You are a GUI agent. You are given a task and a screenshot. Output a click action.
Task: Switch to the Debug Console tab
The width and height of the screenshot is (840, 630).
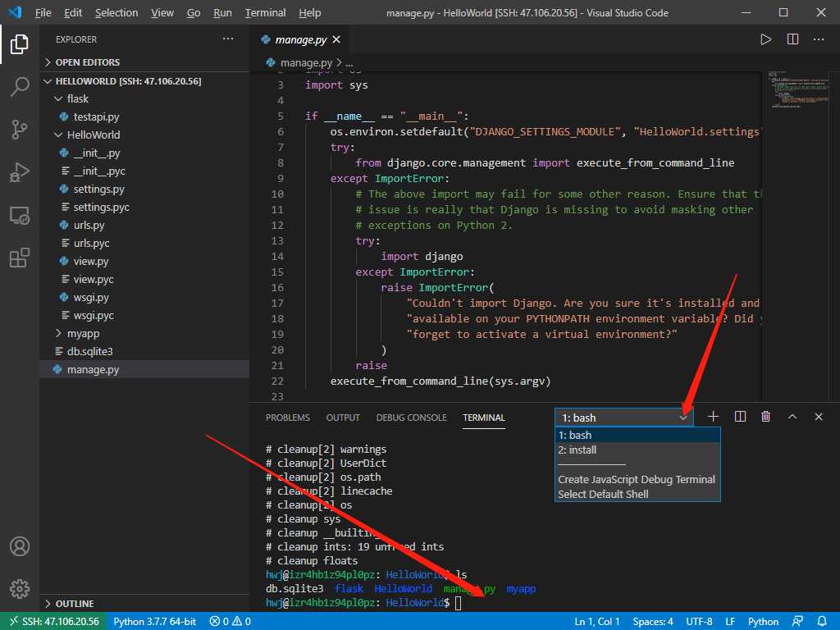click(x=412, y=418)
